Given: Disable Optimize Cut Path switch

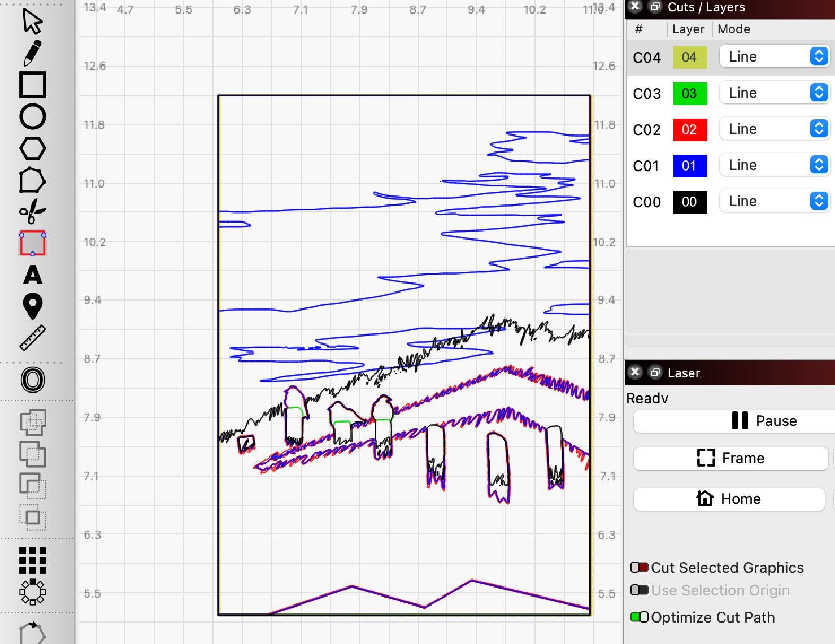Looking at the screenshot, I should (x=640, y=617).
